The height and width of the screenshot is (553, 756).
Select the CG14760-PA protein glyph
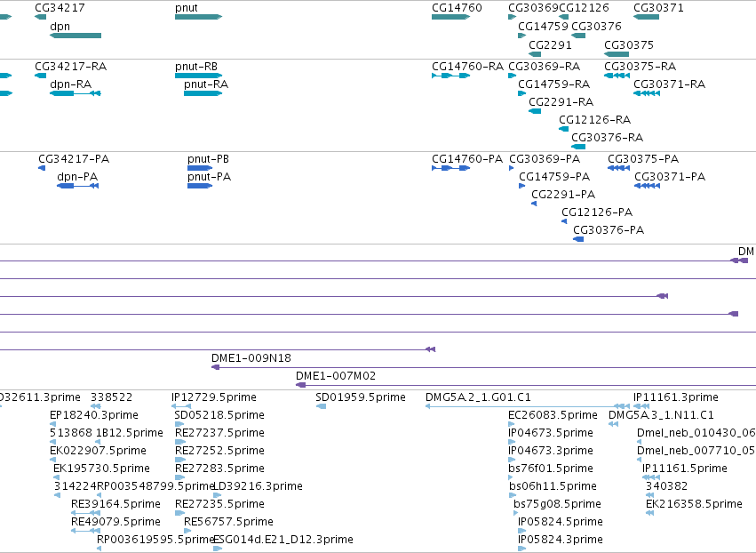[x=450, y=168]
